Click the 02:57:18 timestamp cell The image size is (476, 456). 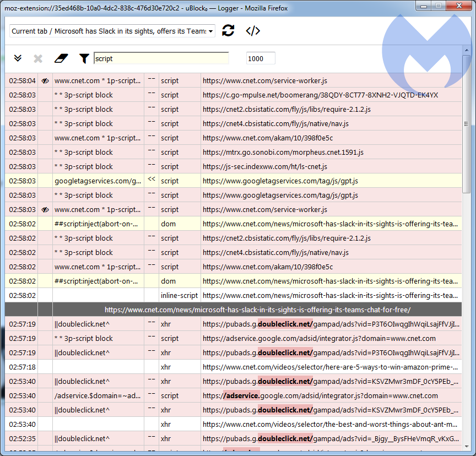point(21,367)
